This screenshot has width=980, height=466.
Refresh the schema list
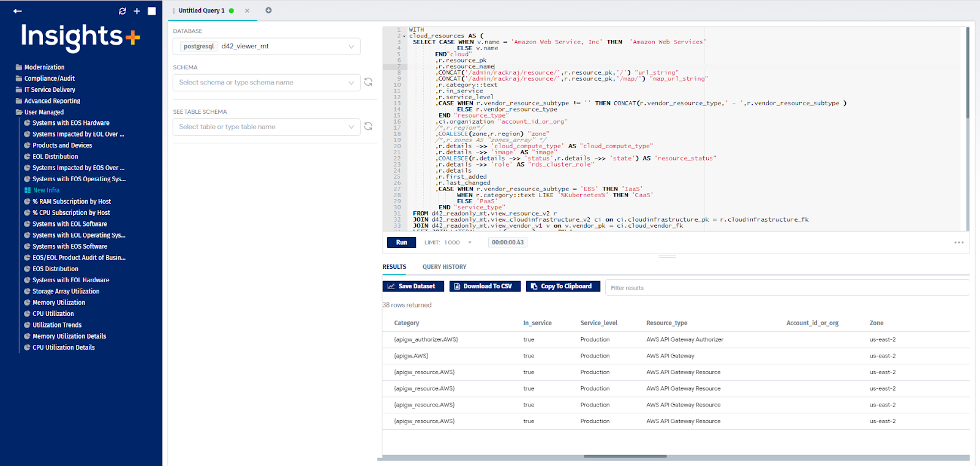point(368,82)
